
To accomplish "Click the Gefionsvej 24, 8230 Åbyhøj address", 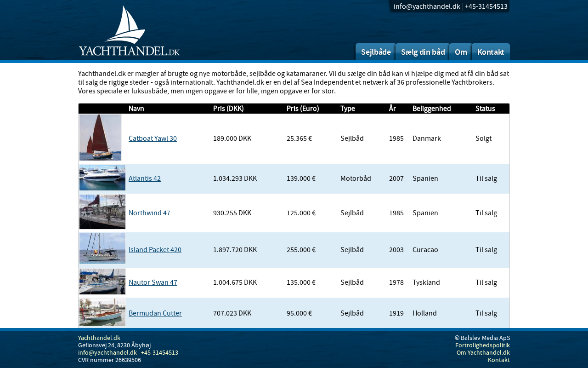I will (x=114, y=345).
